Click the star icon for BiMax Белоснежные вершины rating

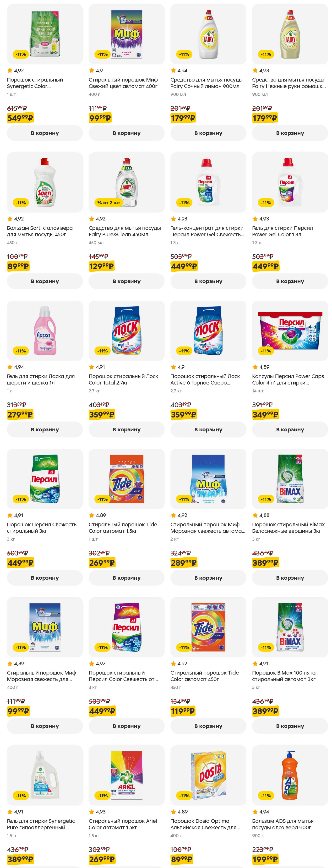coord(255,515)
